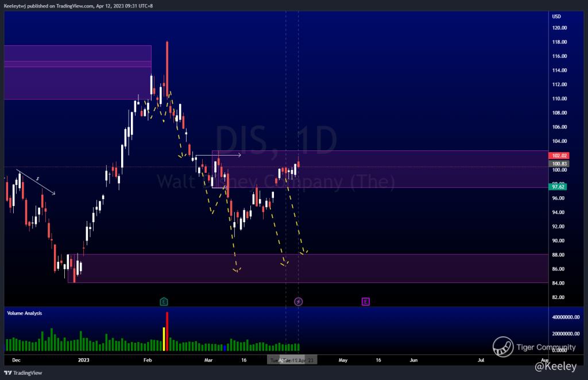
Task: Click the Feb date axis label
Action: [x=148, y=360]
